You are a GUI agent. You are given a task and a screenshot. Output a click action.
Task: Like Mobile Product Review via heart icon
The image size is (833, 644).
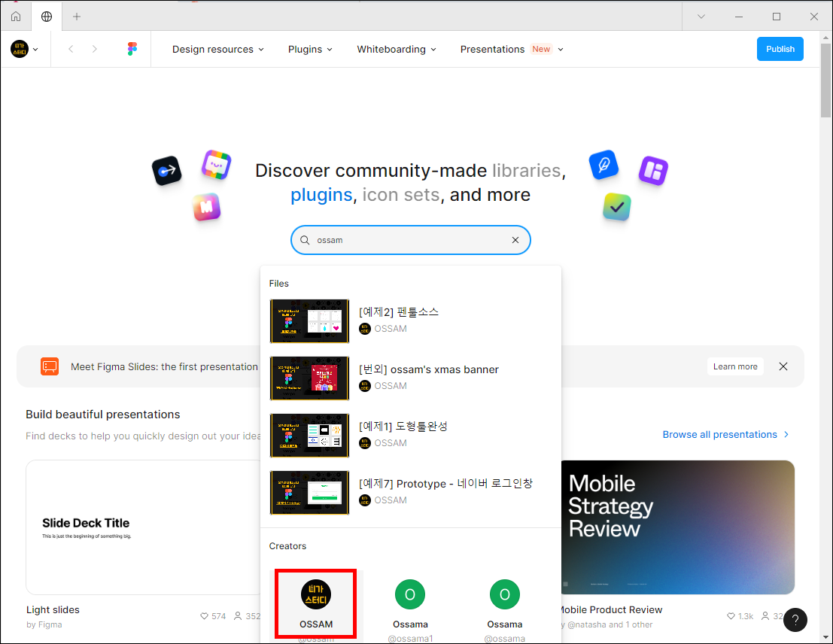[x=731, y=616]
